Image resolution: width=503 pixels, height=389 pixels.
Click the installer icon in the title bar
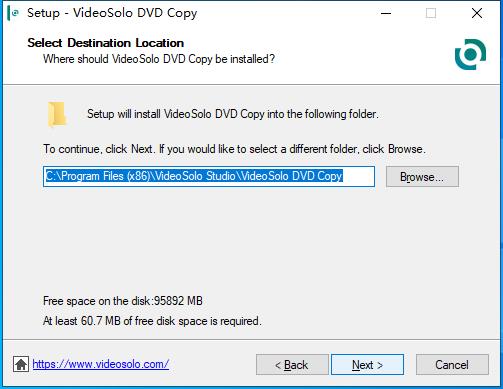(x=14, y=13)
